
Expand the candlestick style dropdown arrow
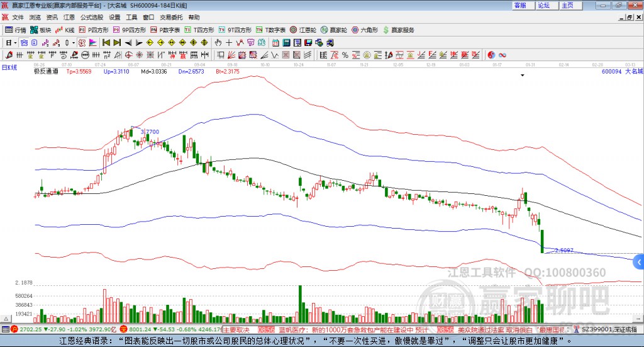pyautogui.click(x=73, y=42)
